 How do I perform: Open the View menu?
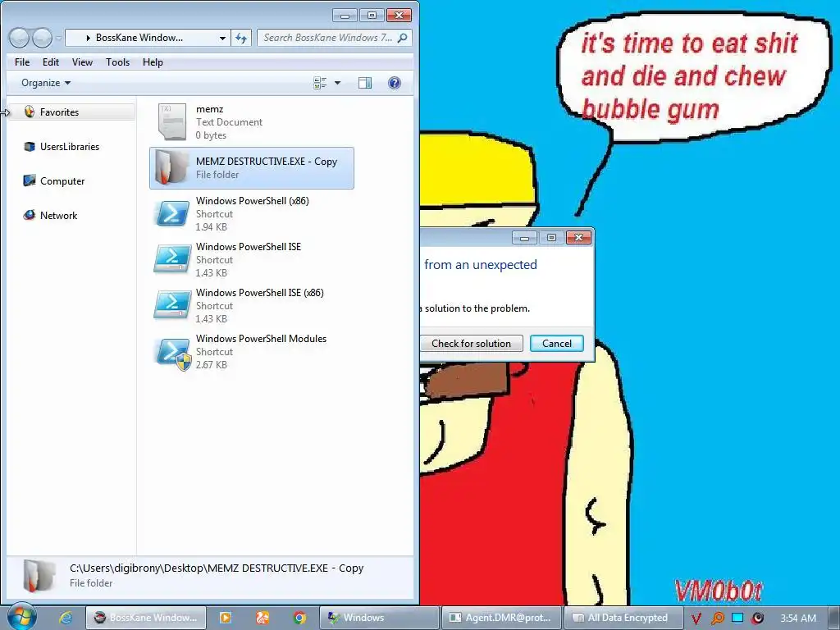[83, 62]
